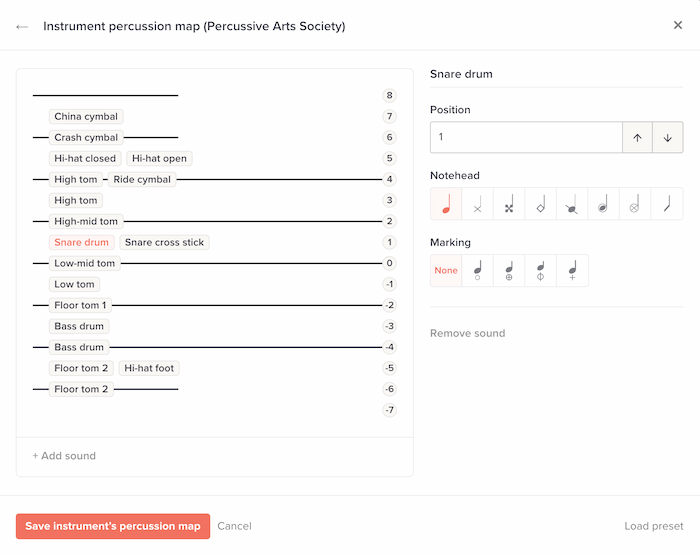The image size is (700, 555).
Task: Toggle the circled-plus marking
Action: click(x=509, y=270)
